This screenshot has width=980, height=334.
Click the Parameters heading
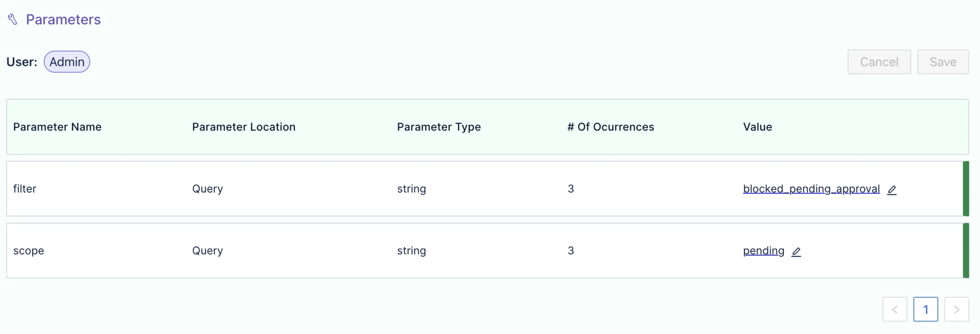63,20
